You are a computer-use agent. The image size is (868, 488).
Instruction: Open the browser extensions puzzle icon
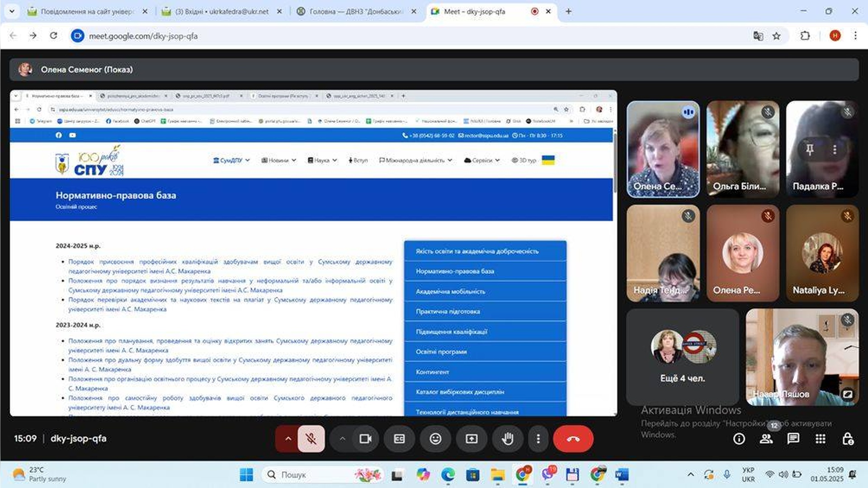coord(805,36)
